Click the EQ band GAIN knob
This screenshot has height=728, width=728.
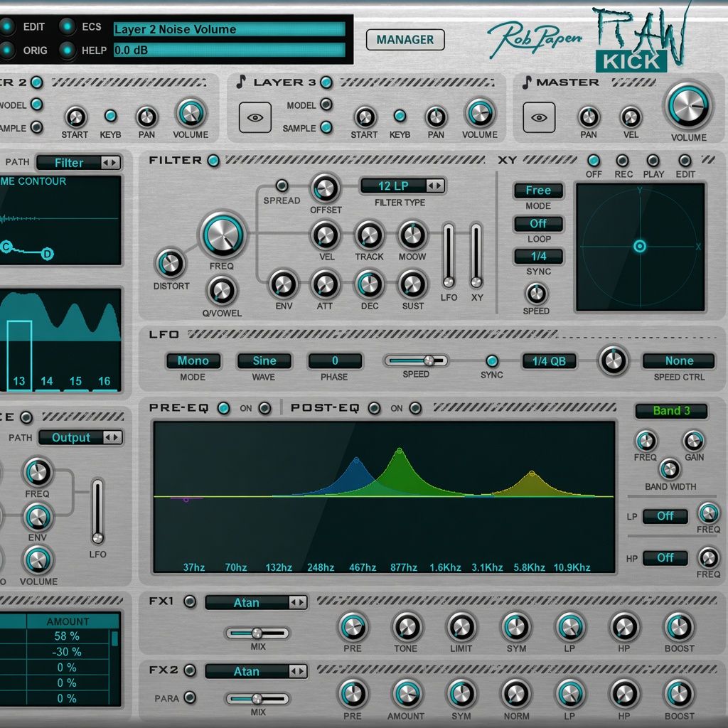693,441
